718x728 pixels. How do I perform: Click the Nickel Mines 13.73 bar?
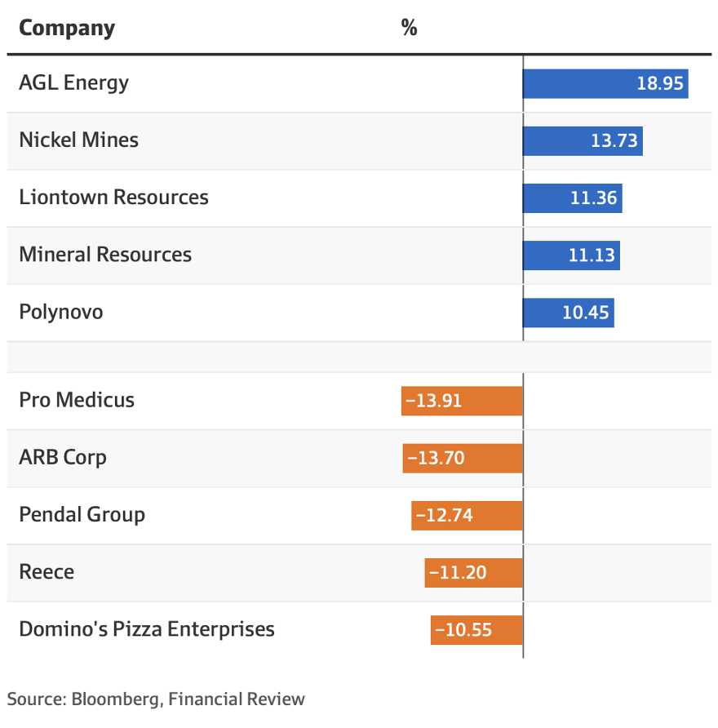pyautogui.click(x=583, y=140)
